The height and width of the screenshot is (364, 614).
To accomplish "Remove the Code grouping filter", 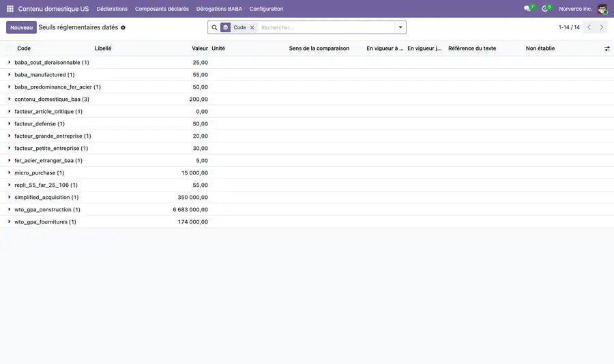I will click(252, 27).
